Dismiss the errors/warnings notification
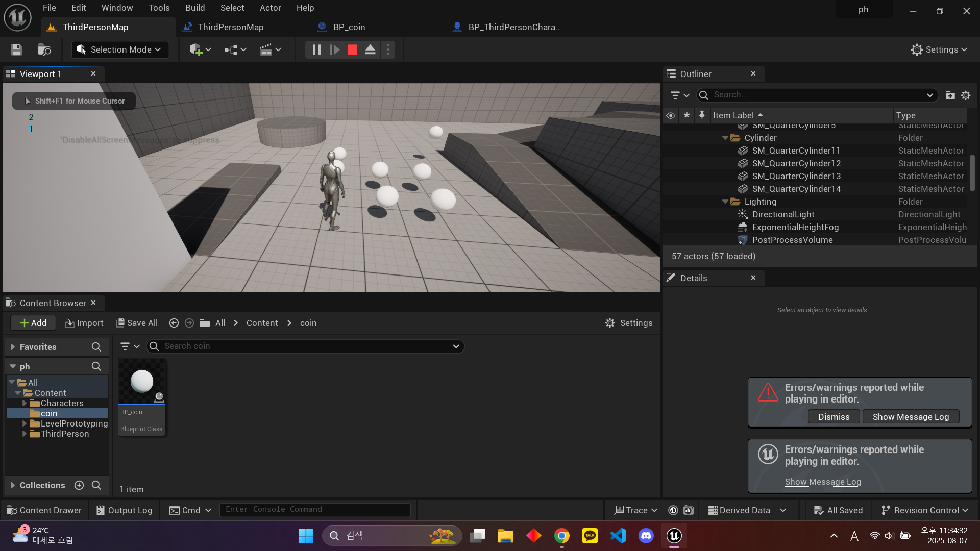Viewport: 980px width, 551px height. 834,417
